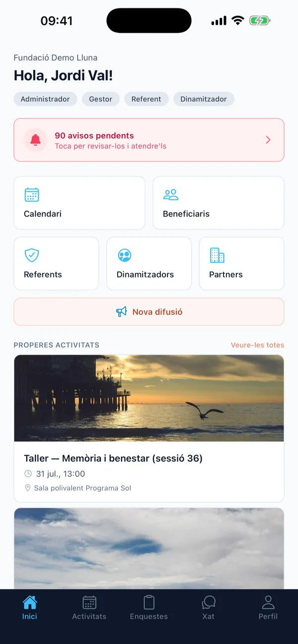Open the sunset pier activity photo
The image size is (298, 644).
point(149,398)
